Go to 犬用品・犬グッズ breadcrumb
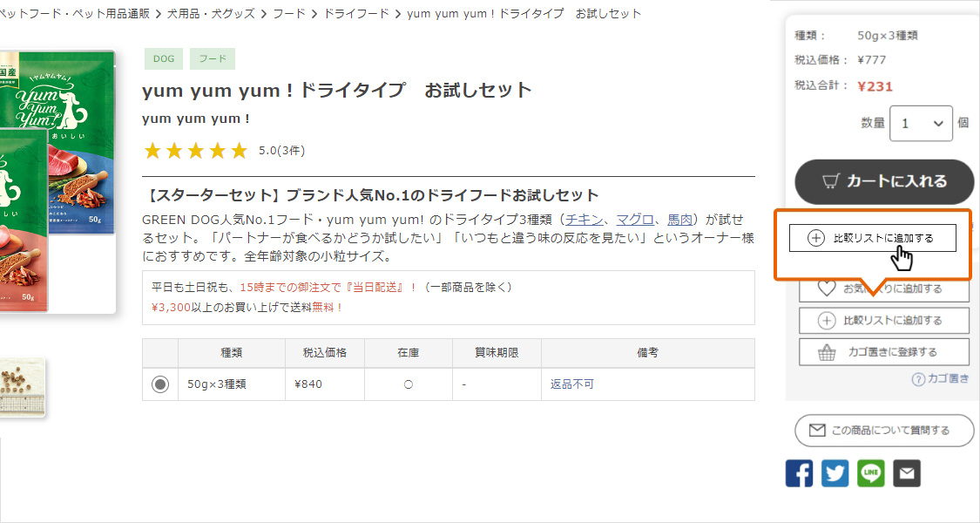980x523 pixels. click(211, 14)
